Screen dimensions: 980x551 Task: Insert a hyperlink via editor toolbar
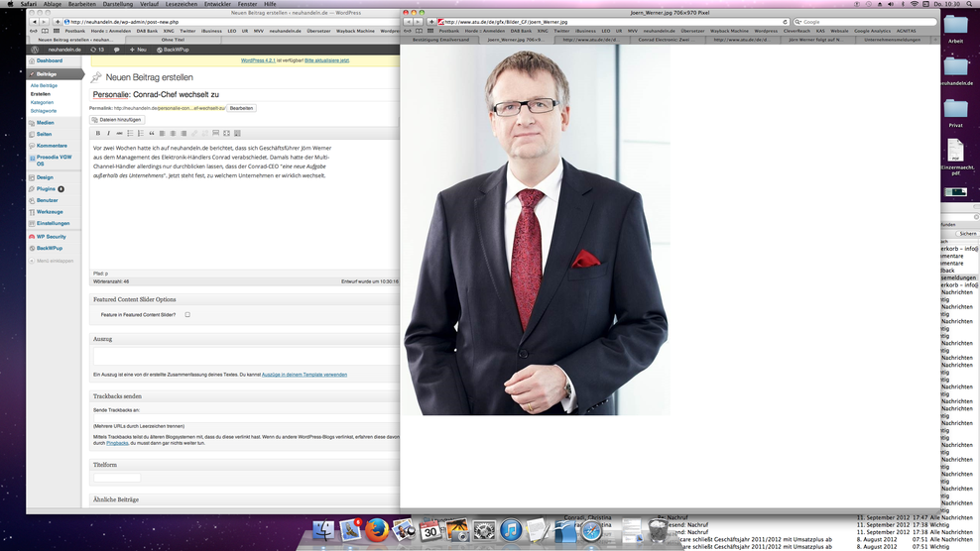coord(194,133)
